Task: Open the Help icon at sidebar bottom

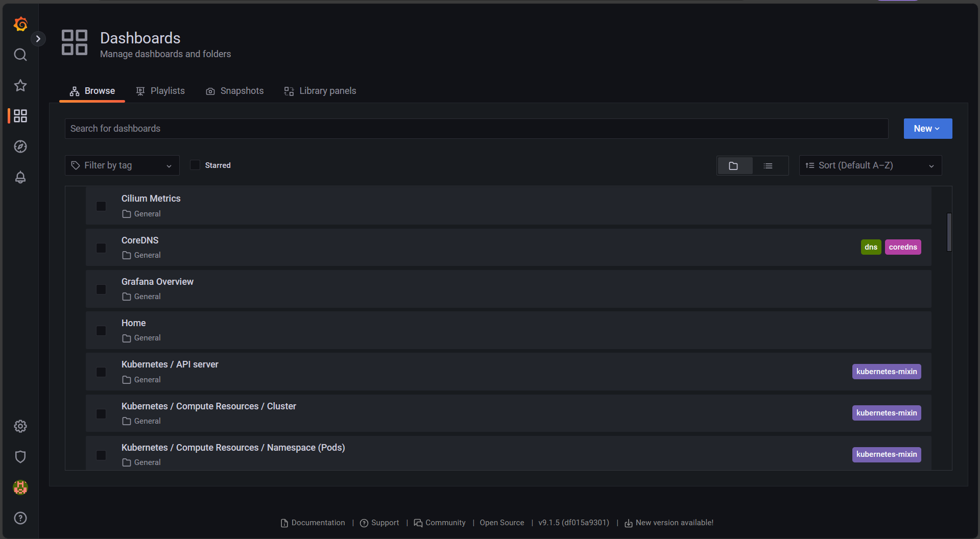Action: click(20, 518)
